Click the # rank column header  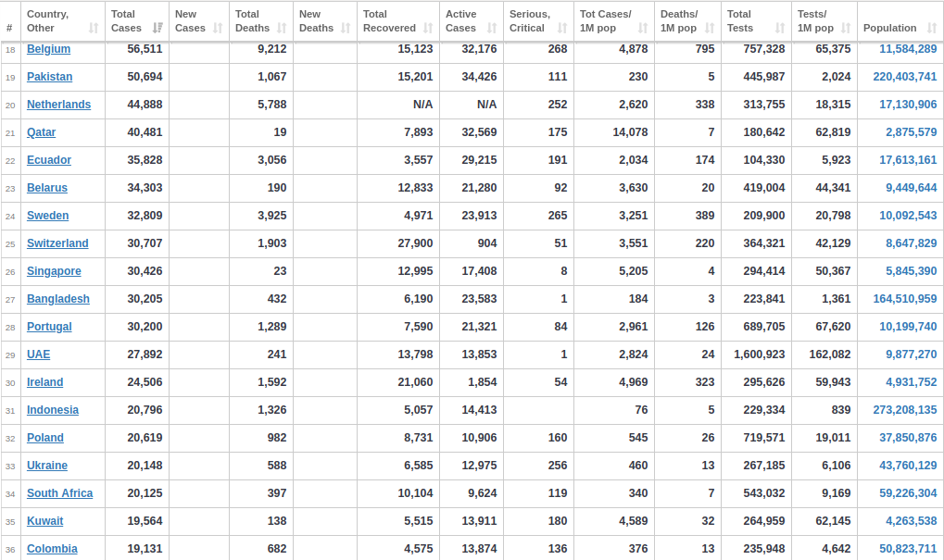9,28
